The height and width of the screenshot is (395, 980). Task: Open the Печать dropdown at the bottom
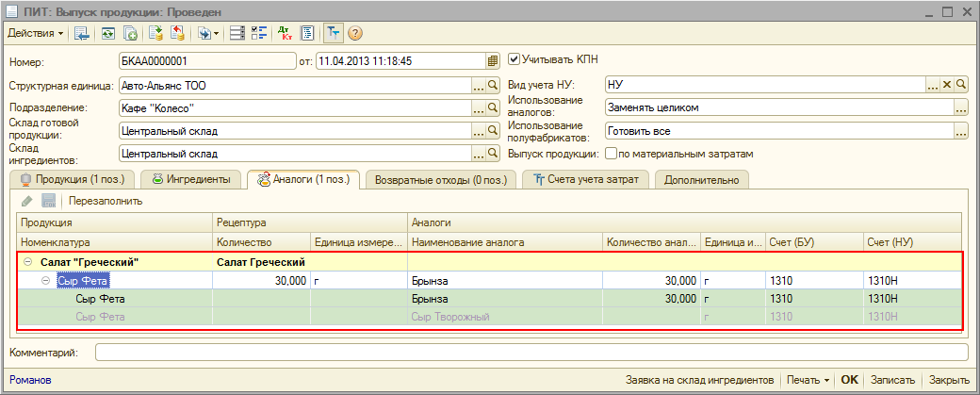808,380
